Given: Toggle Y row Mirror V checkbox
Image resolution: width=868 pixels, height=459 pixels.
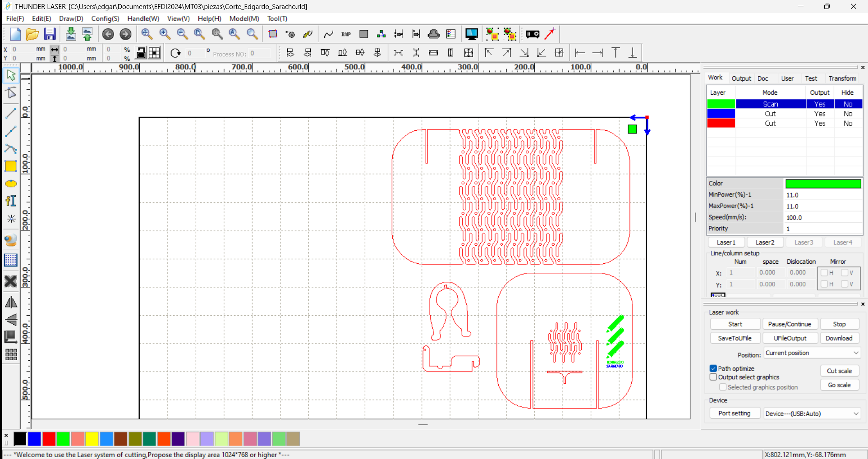Looking at the screenshot, I should pos(844,284).
